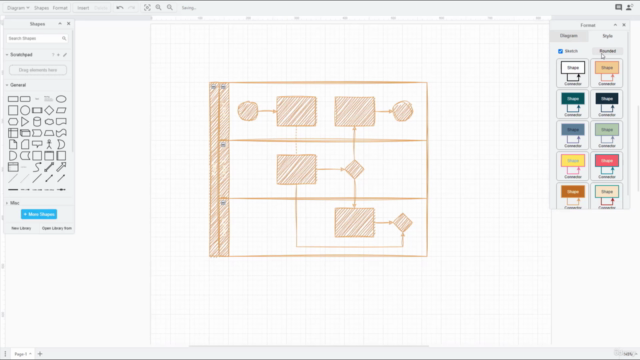Redo the last undone action

[131, 8]
